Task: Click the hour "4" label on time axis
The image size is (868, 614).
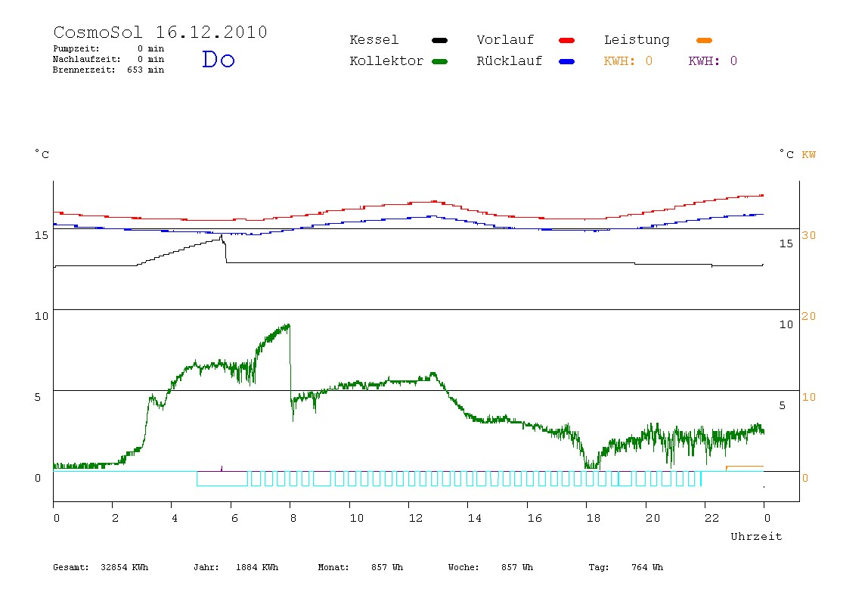Action: pyautogui.click(x=175, y=518)
